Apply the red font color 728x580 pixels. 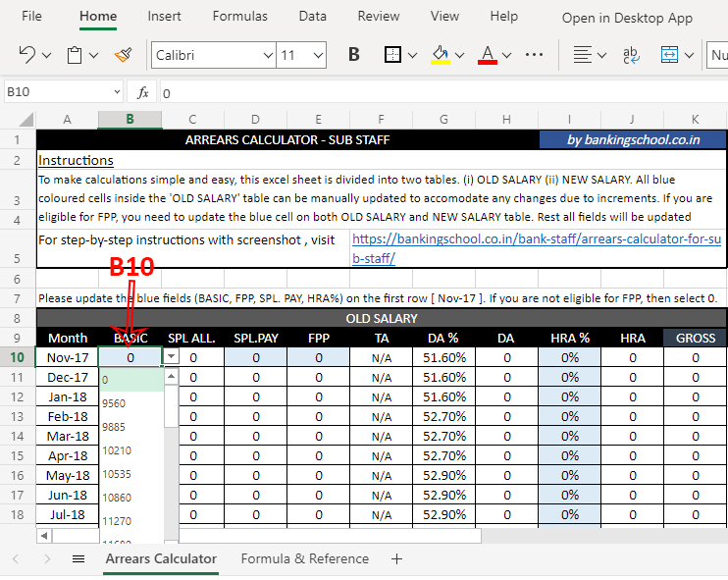pyautogui.click(x=488, y=55)
